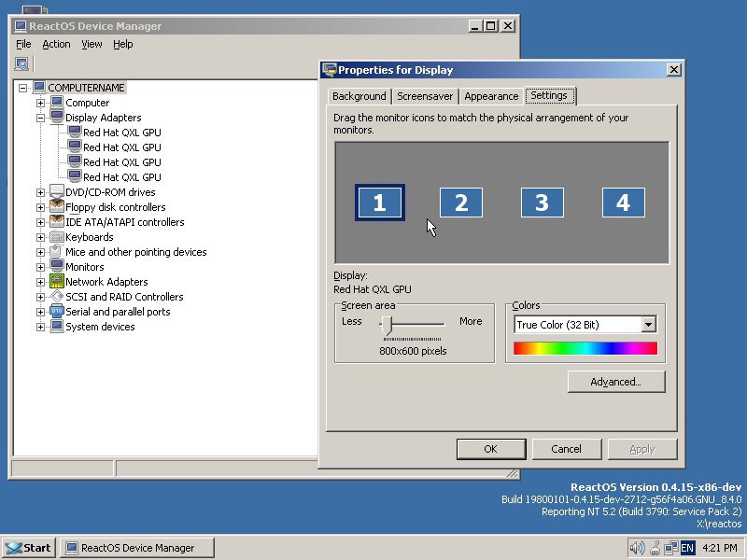Maximize the Device Manager window

[x=491, y=26]
